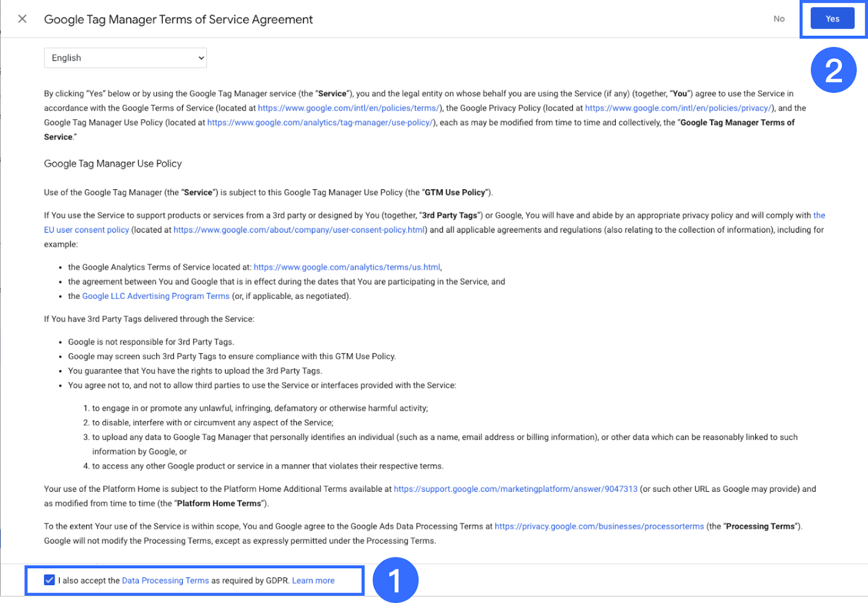Image resolution: width=868 pixels, height=603 pixels.
Task: Click the line 'to disable, interfere with or circumvent any aspect of the Service;'
Action: pyautogui.click(x=213, y=423)
